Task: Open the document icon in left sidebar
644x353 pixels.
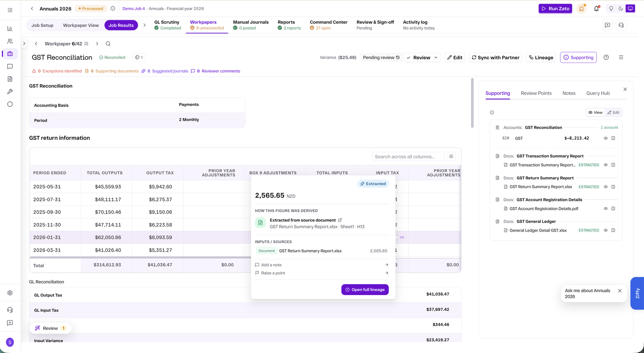Action: click(10, 79)
